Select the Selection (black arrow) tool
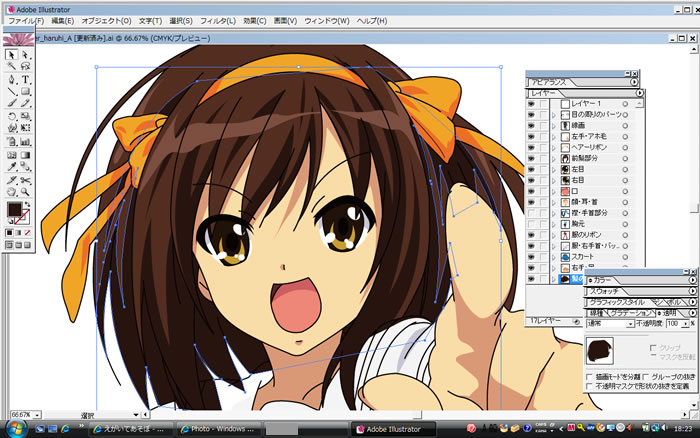700x438 pixels. point(11,54)
